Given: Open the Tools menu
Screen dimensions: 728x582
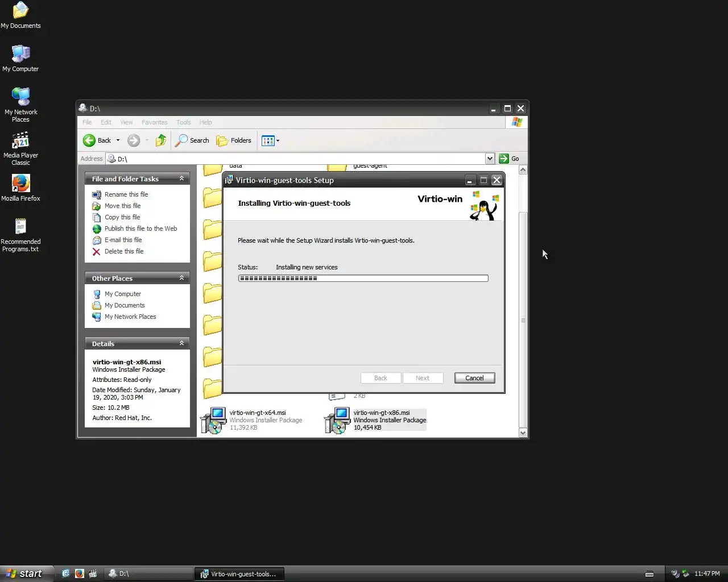Looking at the screenshot, I should click(183, 122).
